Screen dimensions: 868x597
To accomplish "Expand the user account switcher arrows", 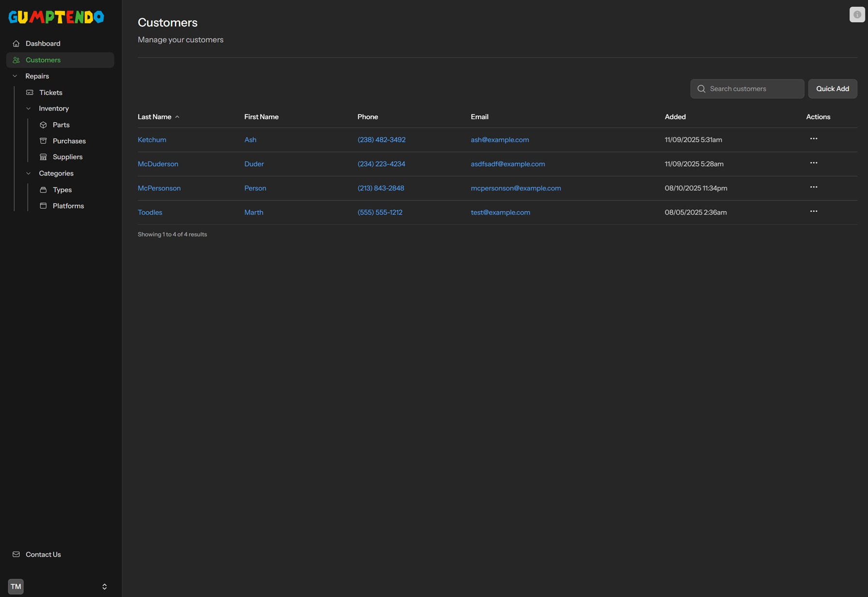I will point(104,586).
